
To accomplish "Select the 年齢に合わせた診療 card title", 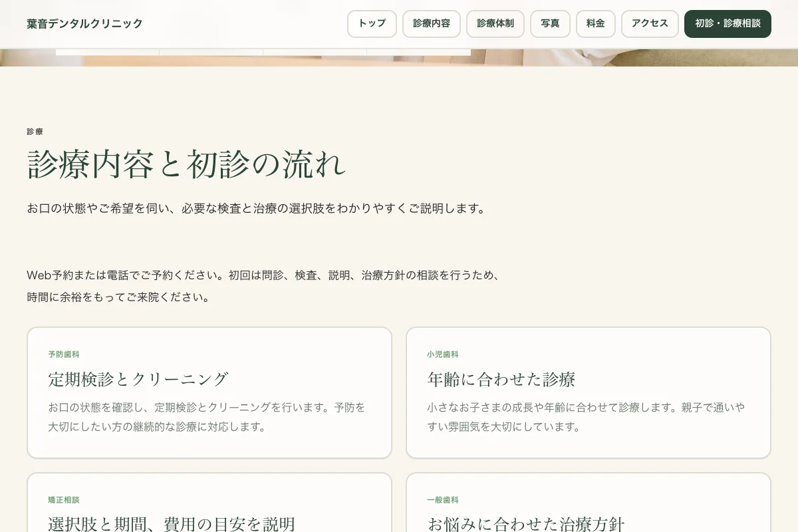I will pos(501,379).
